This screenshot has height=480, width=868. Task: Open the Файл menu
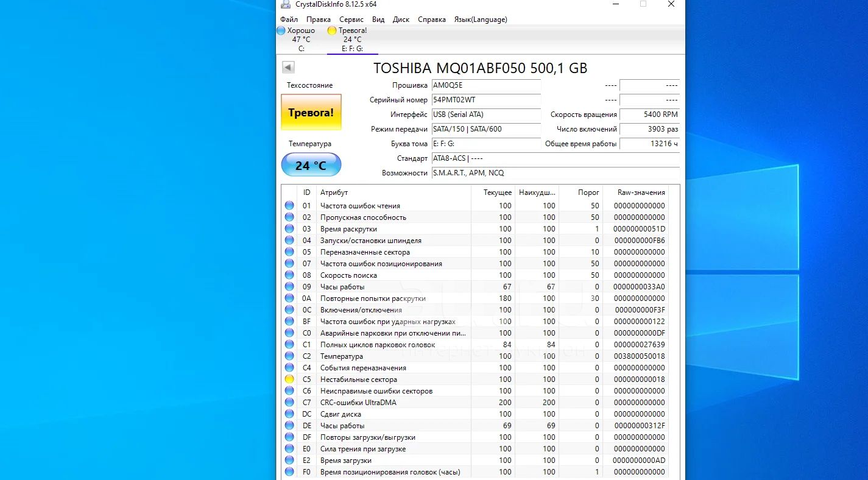coord(289,19)
